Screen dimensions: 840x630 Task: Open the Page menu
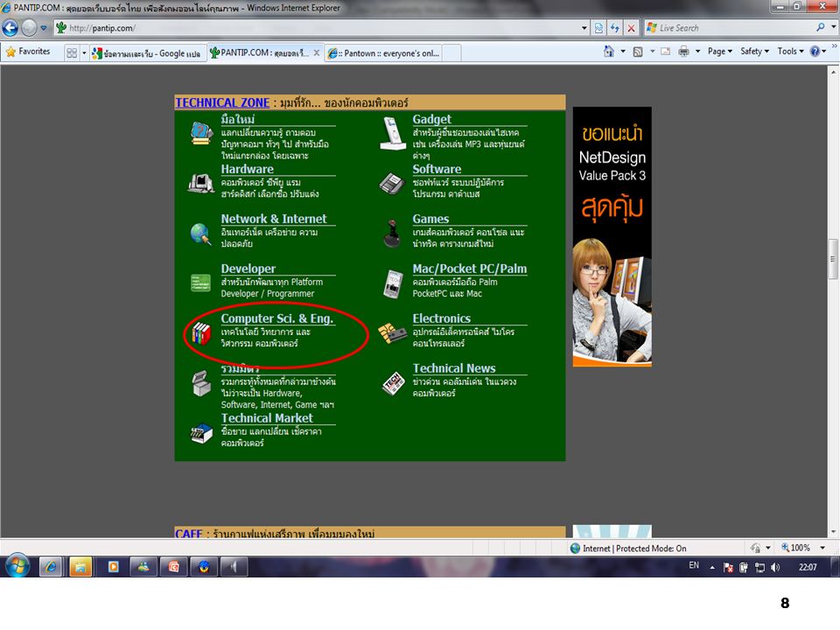click(719, 52)
